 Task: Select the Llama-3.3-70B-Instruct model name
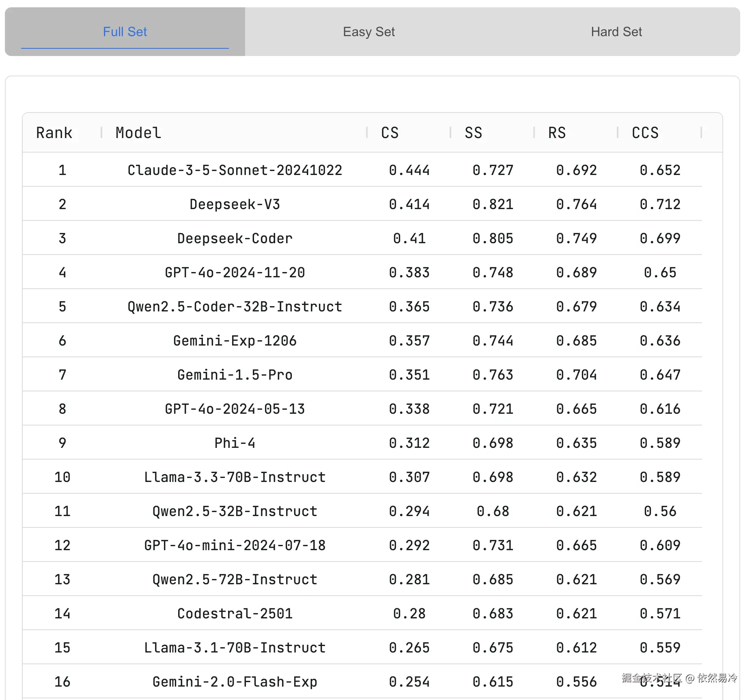pos(235,477)
